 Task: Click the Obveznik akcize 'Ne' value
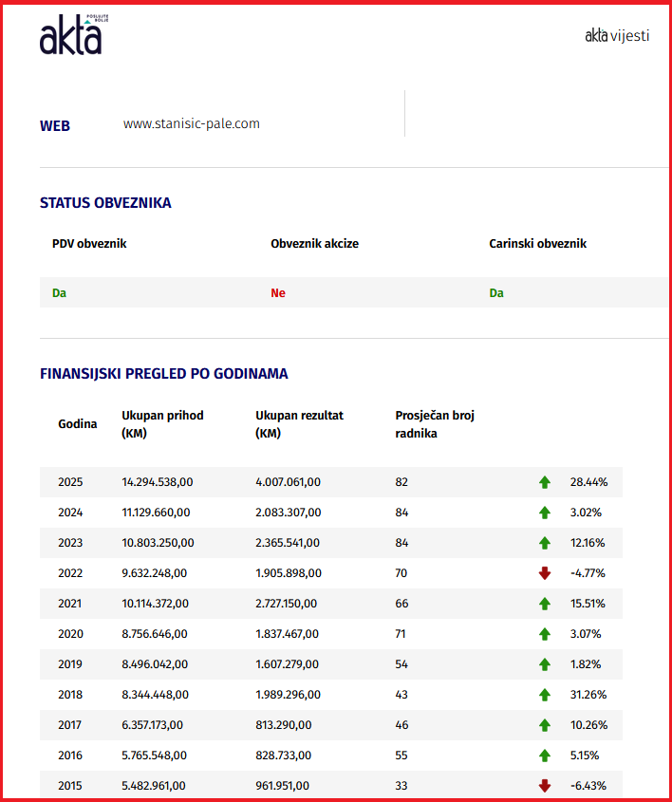click(278, 293)
